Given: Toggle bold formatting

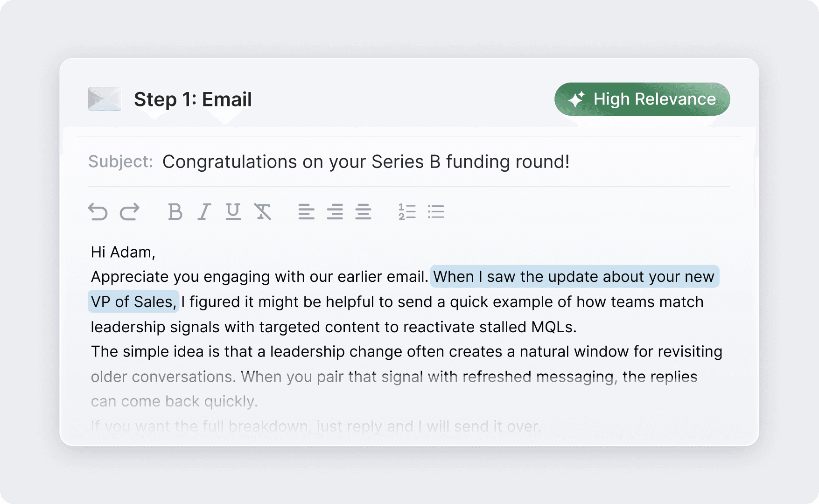Looking at the screenshot, I should pos(174,212).
